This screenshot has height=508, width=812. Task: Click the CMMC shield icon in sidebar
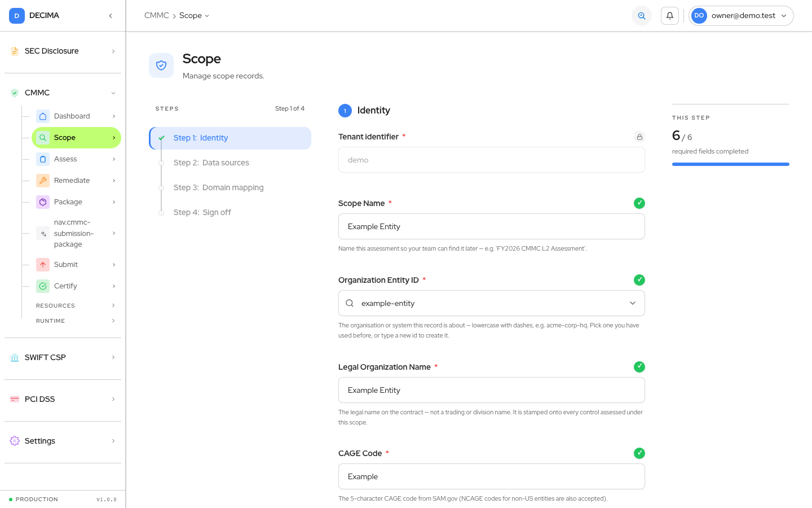[15, 93]
